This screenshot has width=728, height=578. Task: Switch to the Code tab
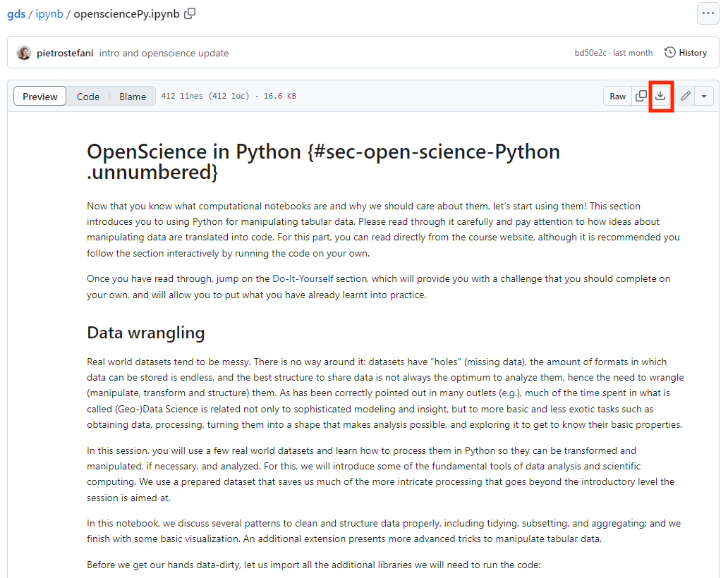pos(88,97)
